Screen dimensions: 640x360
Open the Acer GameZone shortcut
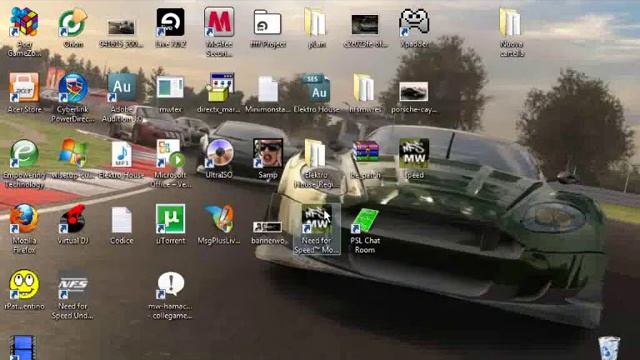pyautogui.click(x=24, y=22)
